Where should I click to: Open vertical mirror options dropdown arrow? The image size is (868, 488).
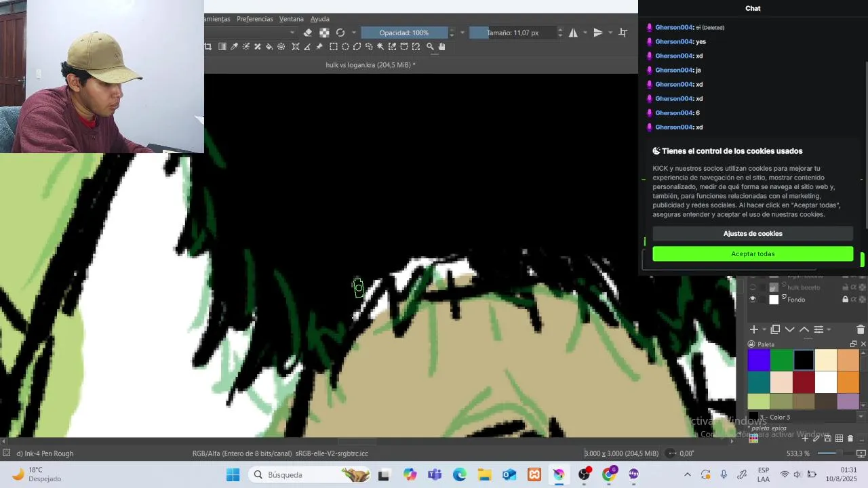[x=610, y=33]
